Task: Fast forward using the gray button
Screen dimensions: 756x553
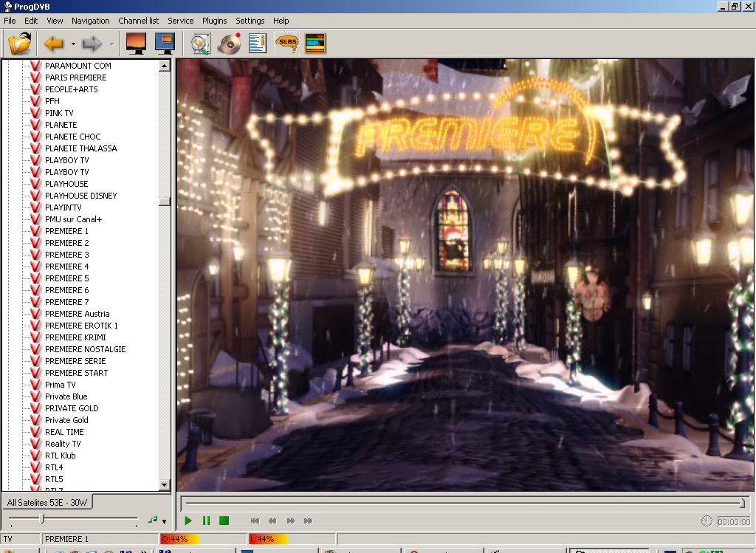Action: click(290, 521)
